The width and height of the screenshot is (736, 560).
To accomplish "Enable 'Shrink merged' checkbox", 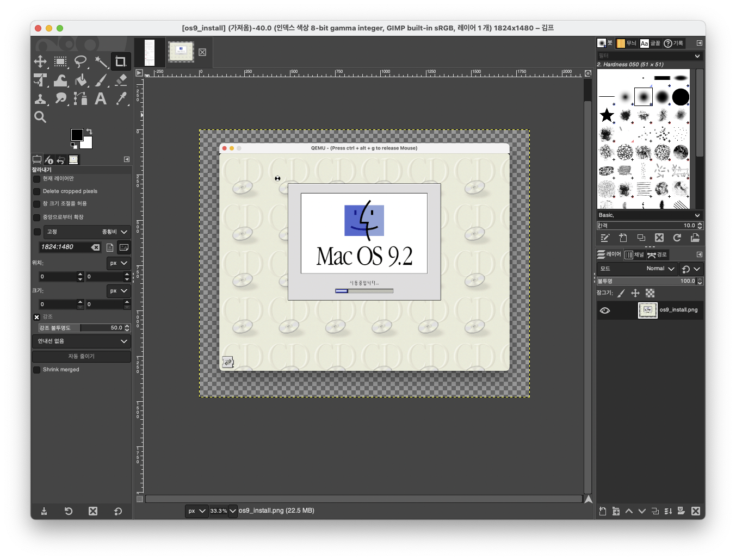I will [37, 370].
